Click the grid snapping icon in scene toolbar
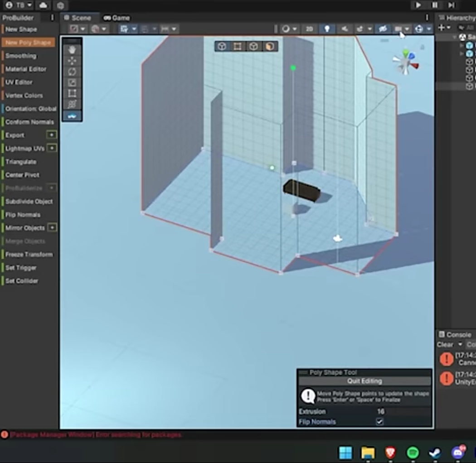476x463 pixels. 124,29
